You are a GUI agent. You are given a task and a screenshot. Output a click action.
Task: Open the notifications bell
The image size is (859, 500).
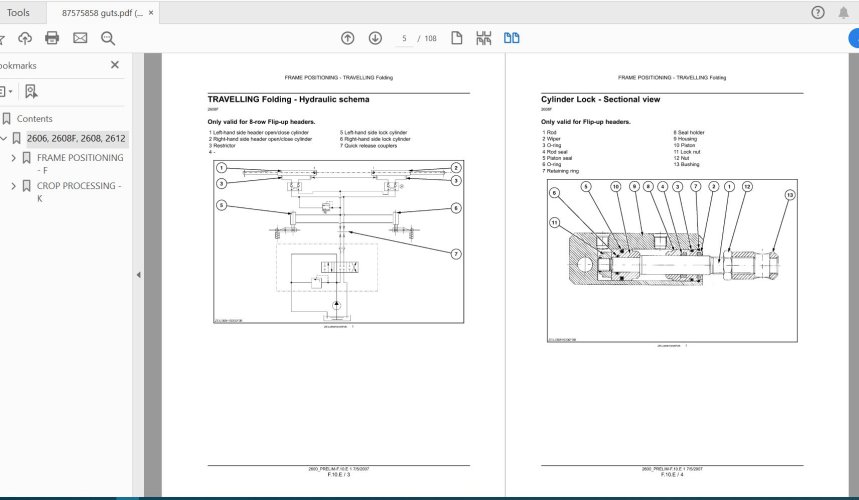(x=846, y=13)
